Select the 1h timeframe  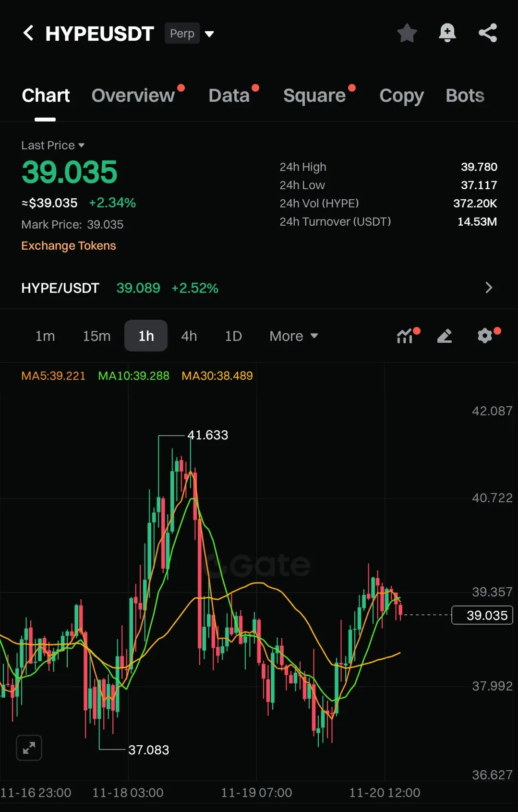[x=146, y=336]
